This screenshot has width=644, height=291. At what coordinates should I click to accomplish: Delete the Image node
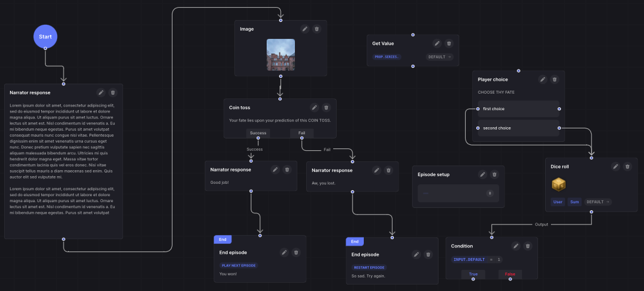pos(317,29)
